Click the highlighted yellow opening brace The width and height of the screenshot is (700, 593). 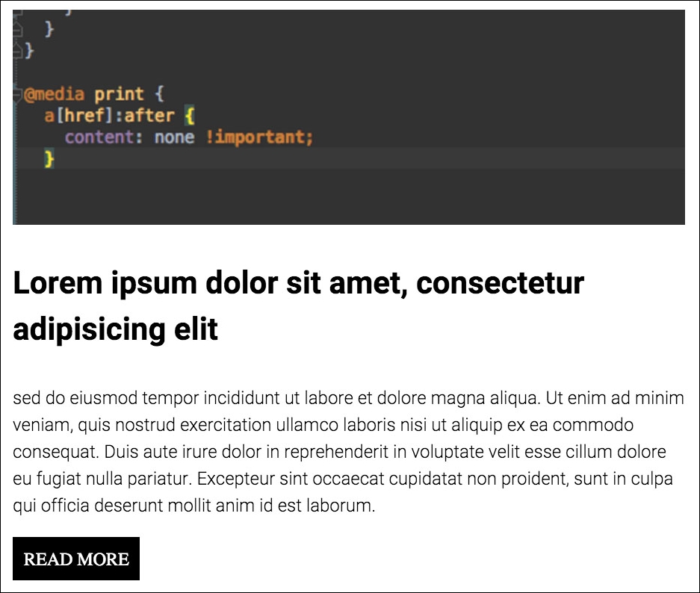pyautogui.click(x=189, y=116)
